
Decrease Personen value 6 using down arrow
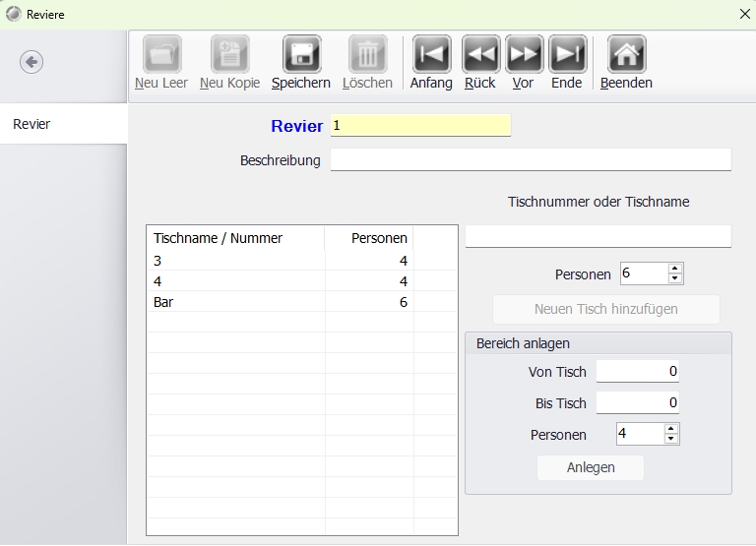point(675,278)
